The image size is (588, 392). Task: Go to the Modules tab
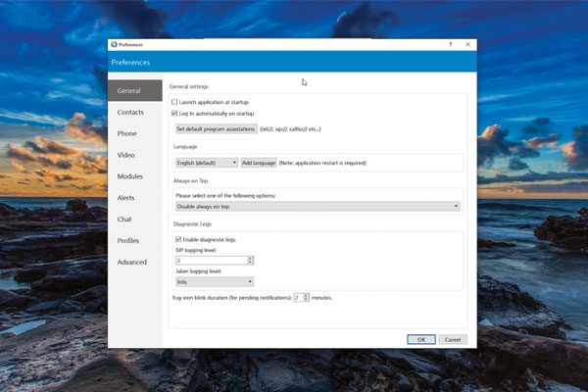pos(135,176)
